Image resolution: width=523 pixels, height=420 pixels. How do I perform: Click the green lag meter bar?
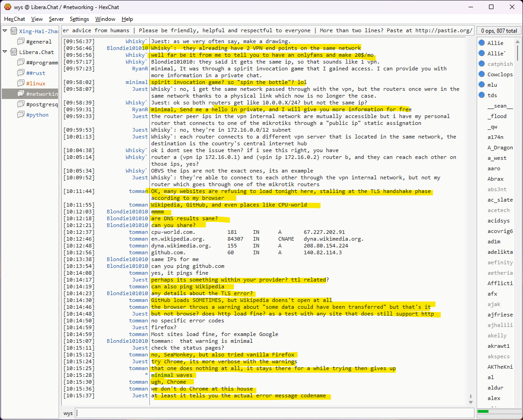483,411
